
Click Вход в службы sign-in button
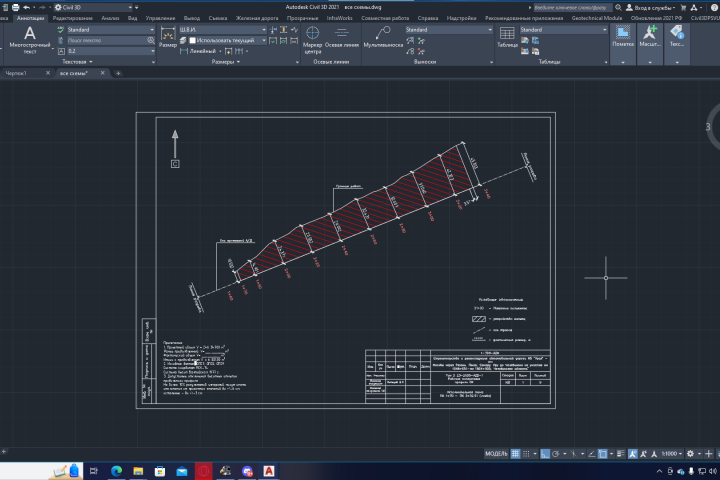651,7
